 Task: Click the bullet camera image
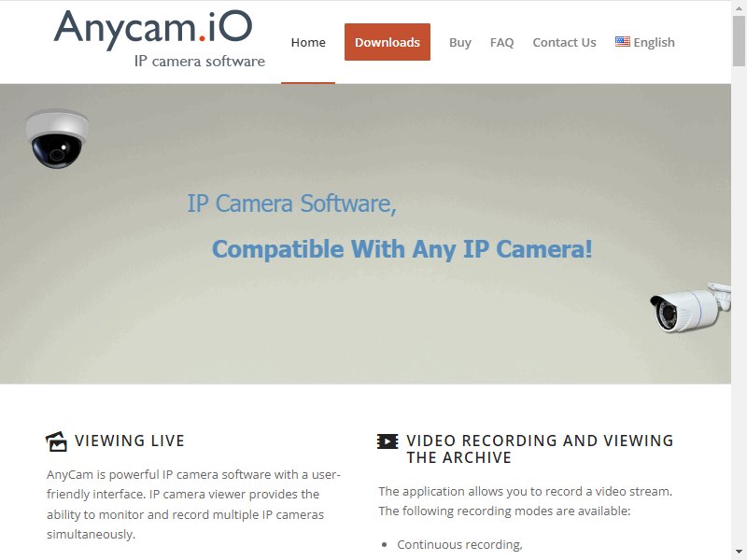click(690, 307)
